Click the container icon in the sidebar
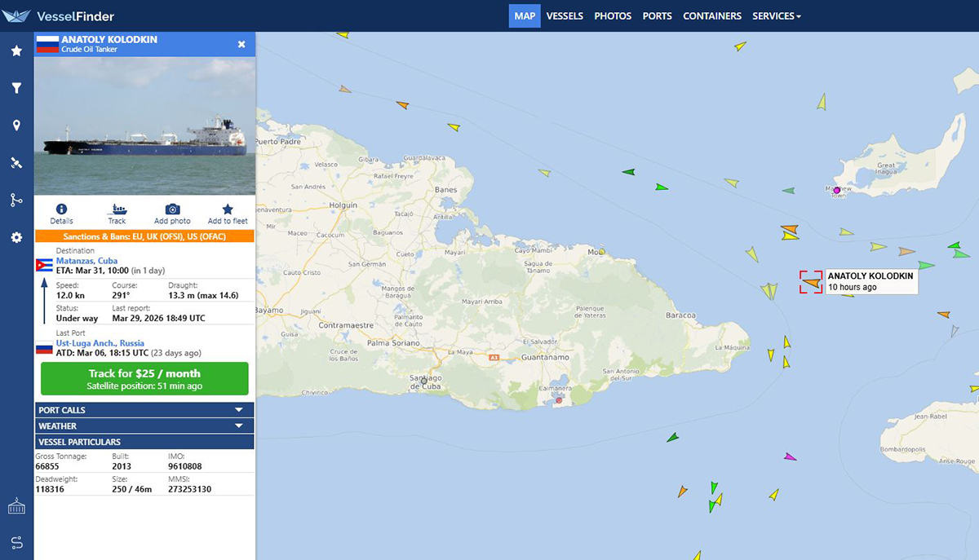979x560 pixels. [16, 506]
